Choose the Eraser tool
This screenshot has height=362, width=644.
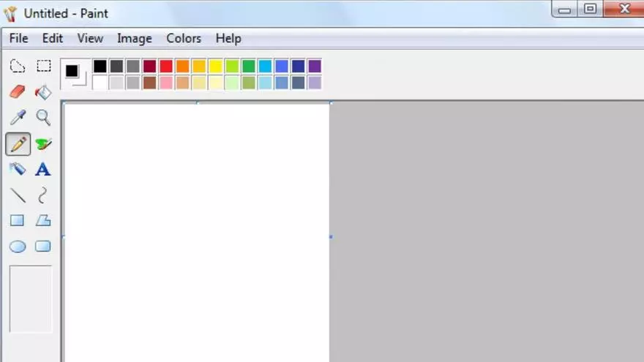pos(18,92)
